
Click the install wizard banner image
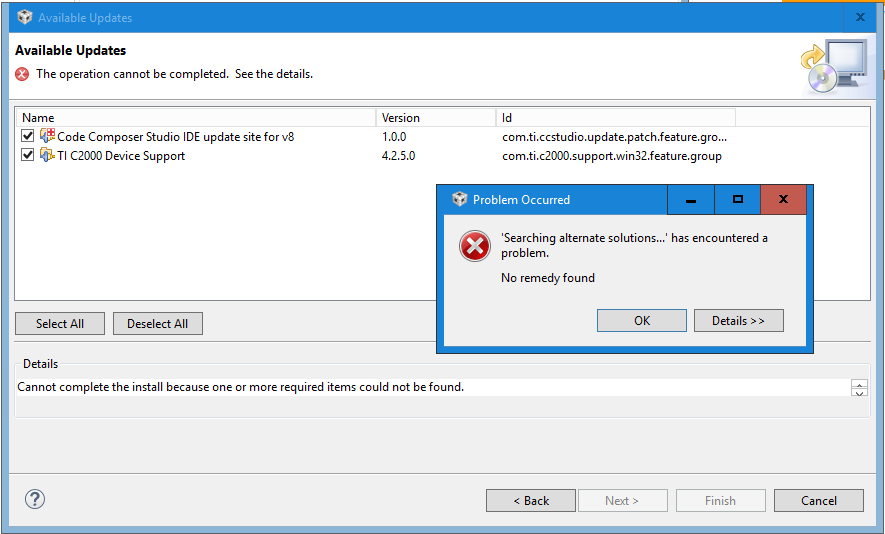pyautogui.click(x=833, y=67)
